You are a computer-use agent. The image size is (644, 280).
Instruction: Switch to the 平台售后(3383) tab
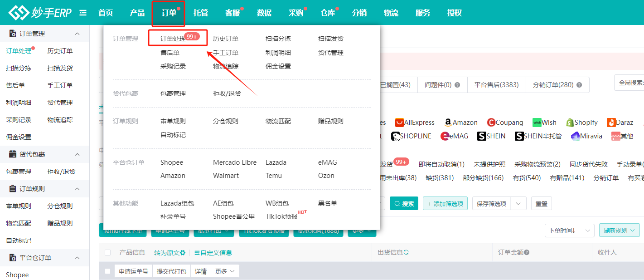496,85
